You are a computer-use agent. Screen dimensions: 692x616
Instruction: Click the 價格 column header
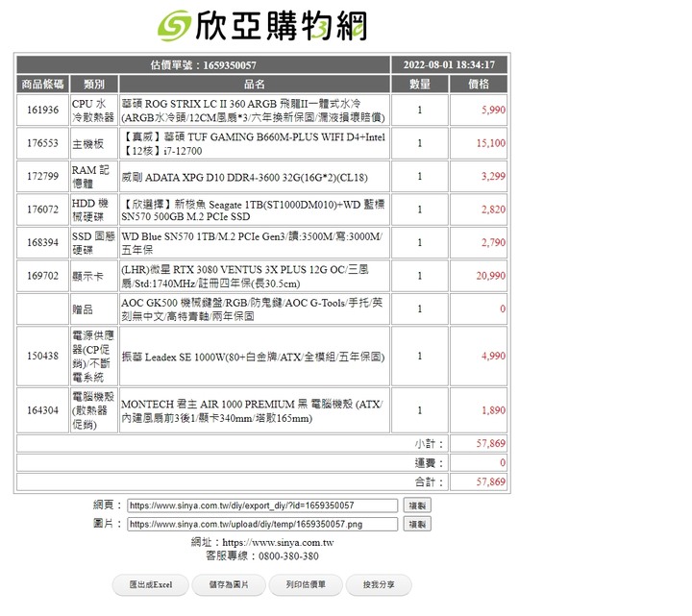click(479, 84)
